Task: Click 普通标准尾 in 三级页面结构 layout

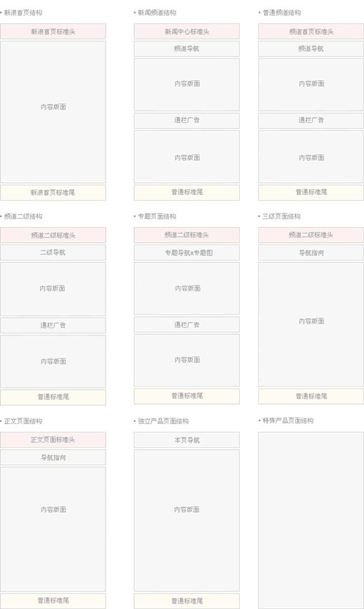Action: click(311, 396)
